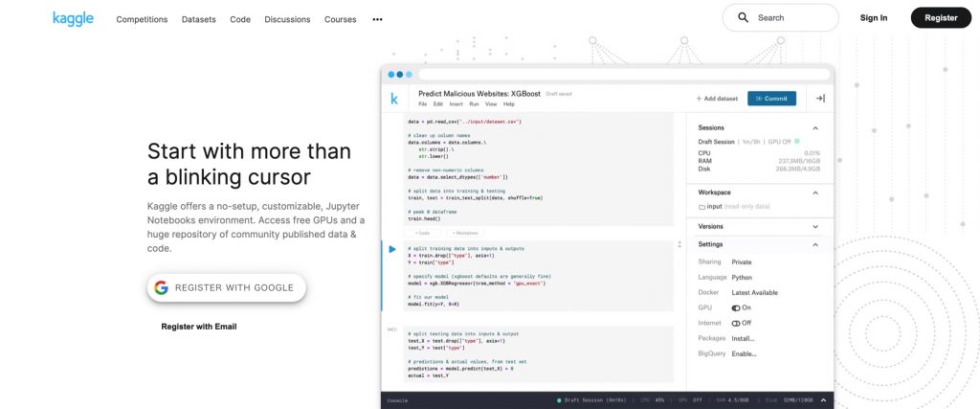This screenshot has width=980, height=409.
Task: Click inside the Search input field
Action: (781, 17)
